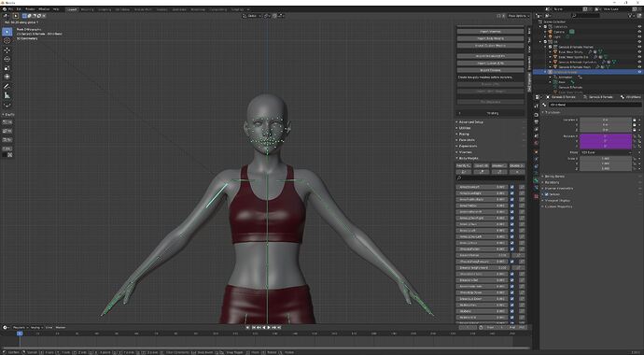Select the Scale tool
This screenshot has height=355, width=644.
(7, 68)
